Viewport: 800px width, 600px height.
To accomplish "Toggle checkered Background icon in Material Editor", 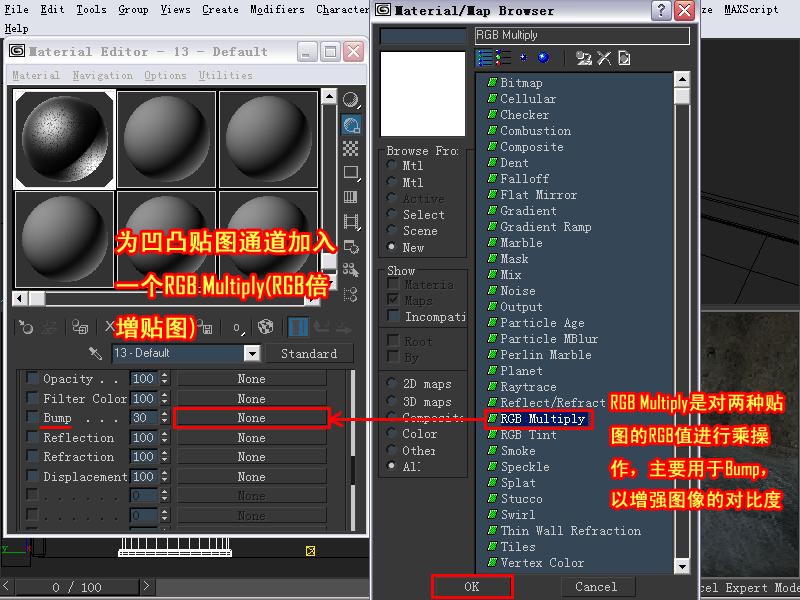I will 351,148.
